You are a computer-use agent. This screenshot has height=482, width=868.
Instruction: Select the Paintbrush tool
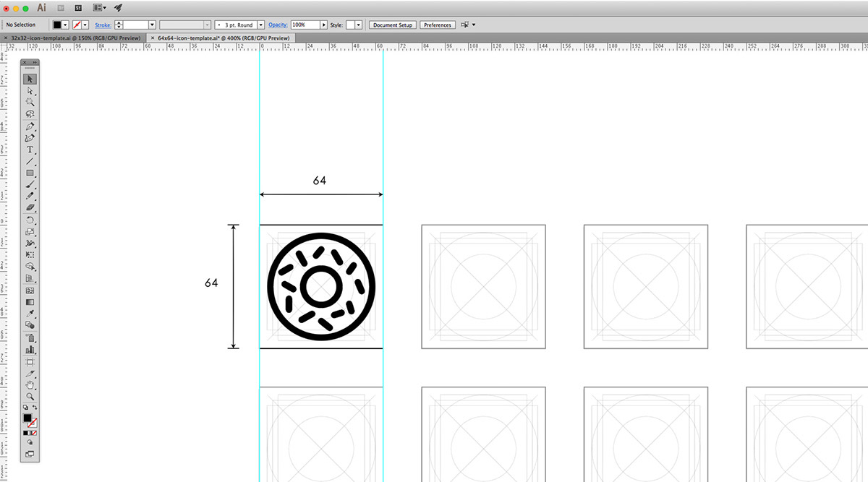(30, 184)
